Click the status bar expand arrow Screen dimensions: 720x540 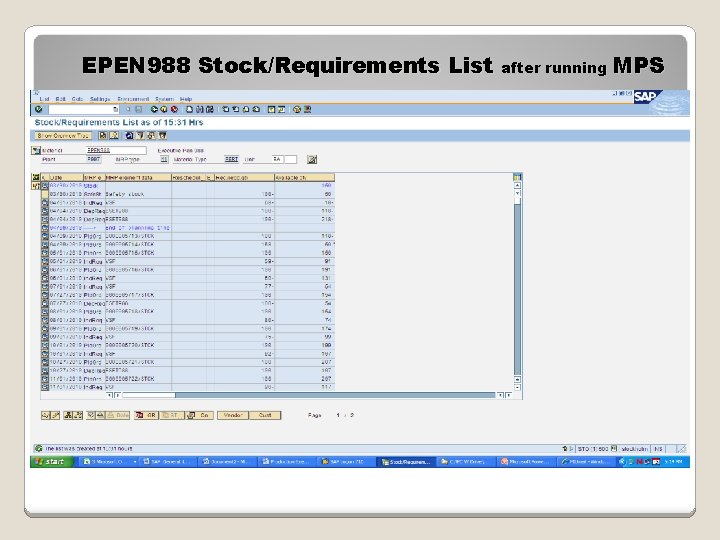[x=571, y=449]
